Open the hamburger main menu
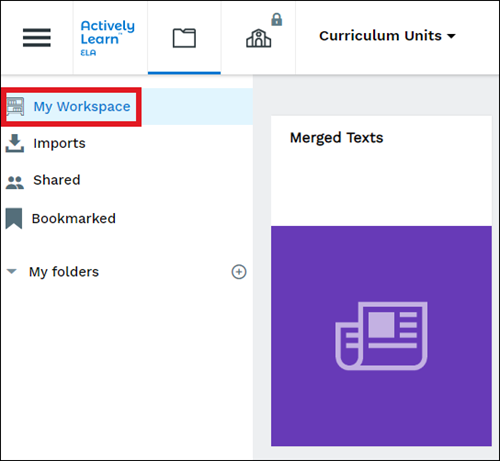Image resolution: width=500 pixels, height=461 pixels. [37, 37]
